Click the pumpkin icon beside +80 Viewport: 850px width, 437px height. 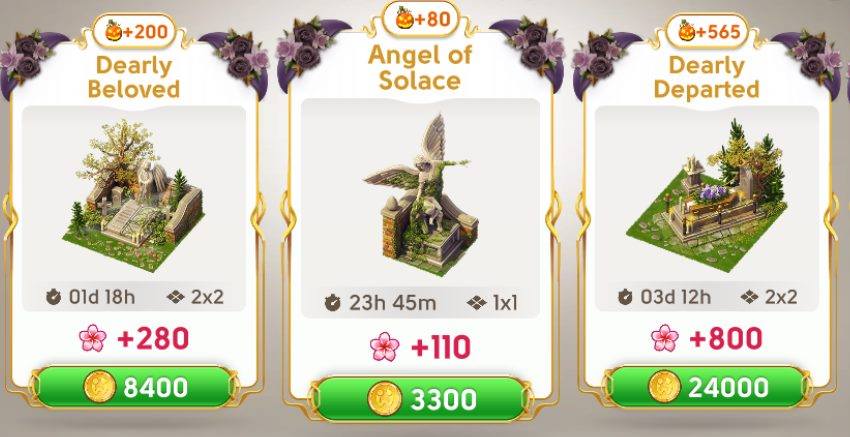click(x=405, y=20)
